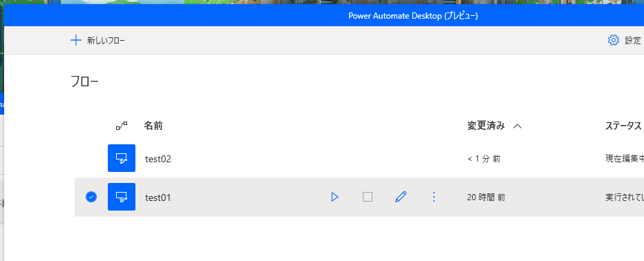Click '20 時間 前' modified time

pos(486,197)
